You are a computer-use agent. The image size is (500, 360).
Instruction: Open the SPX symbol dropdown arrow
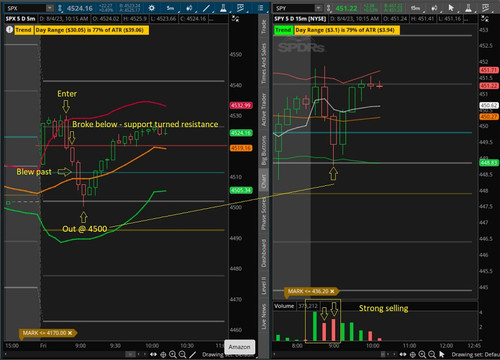(50, 8)
